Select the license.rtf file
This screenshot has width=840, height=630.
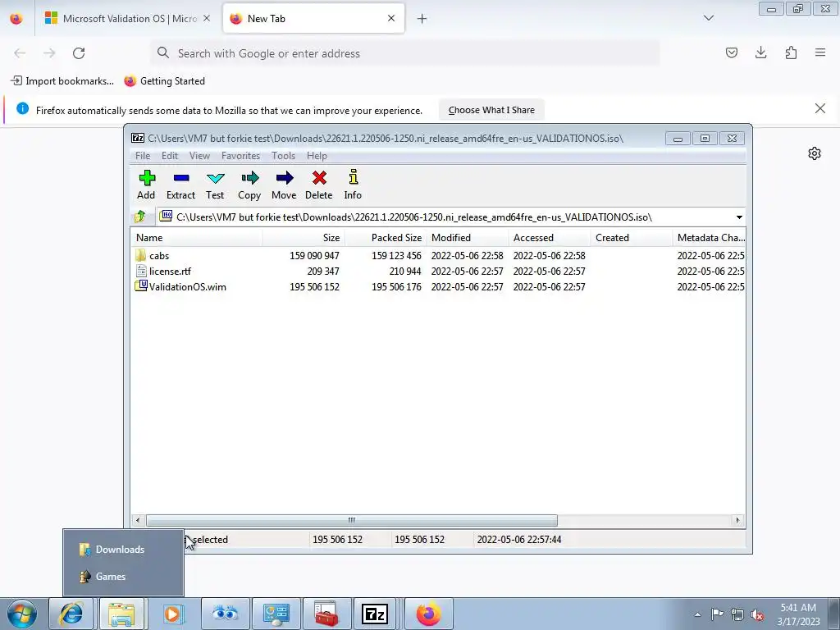(x=170, y=271)
